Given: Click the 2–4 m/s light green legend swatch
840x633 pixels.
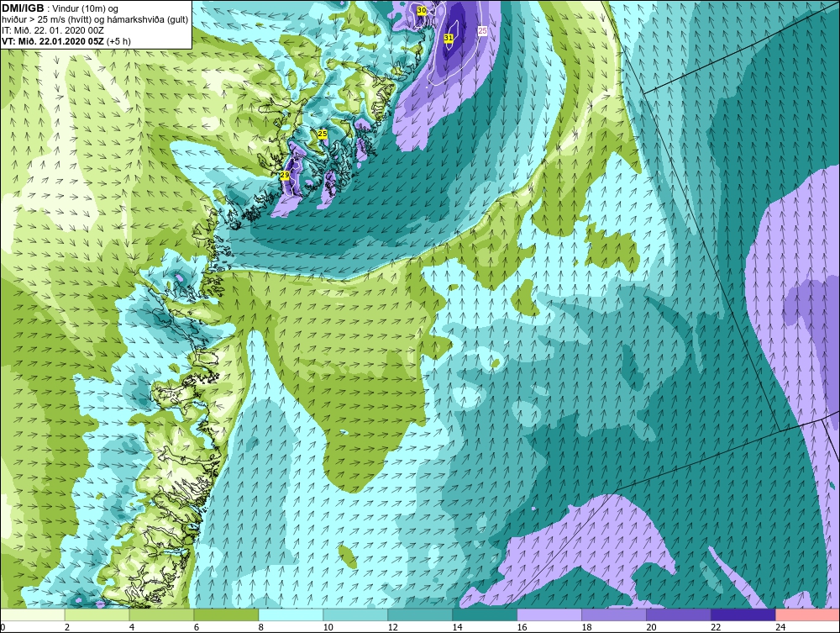Looking at the screenshot, I should tap(97, 615).
